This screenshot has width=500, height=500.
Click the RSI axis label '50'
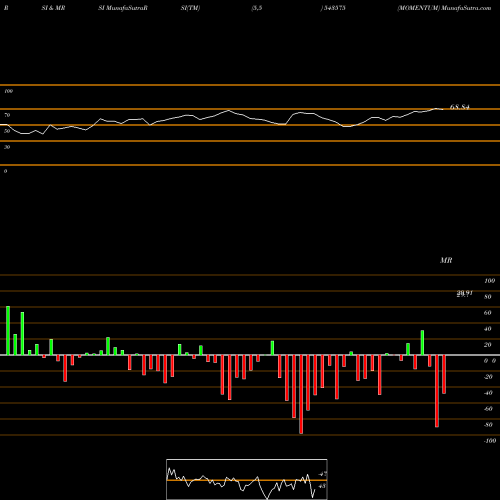pos(7,131)
